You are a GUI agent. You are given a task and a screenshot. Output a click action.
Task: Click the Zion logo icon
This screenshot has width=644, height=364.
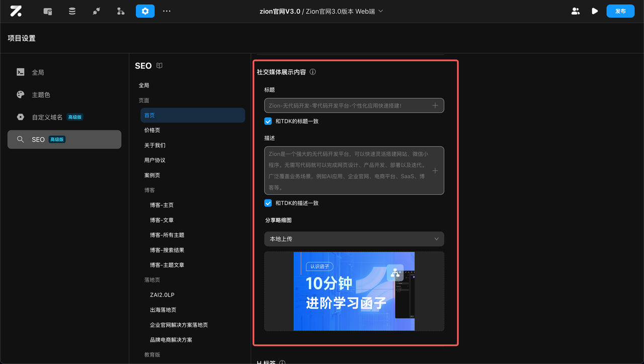(16, 11)
